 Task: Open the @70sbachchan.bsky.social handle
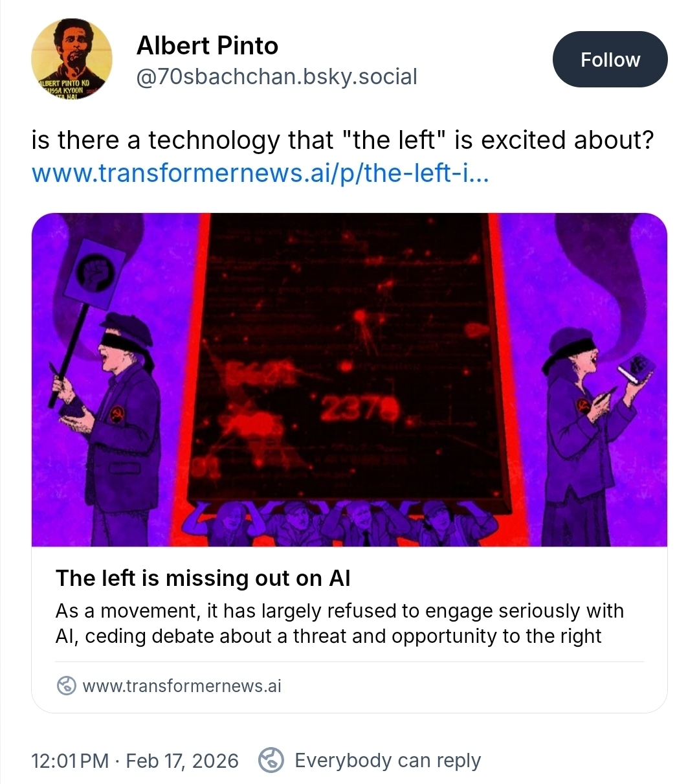276,76
